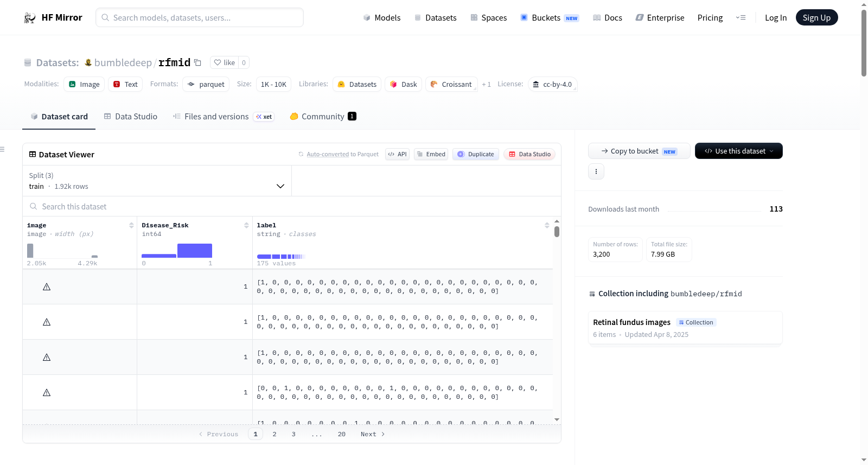Click the 1K - 10K size tag
Screen dimensions: 868x465
pos(273,84)
